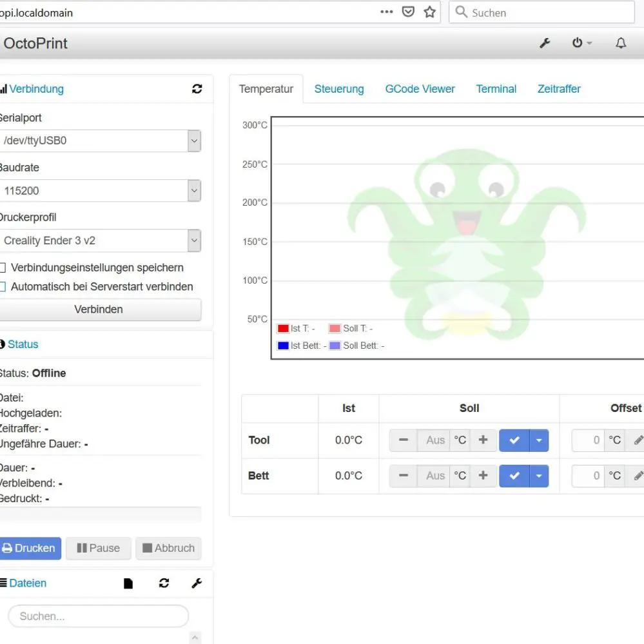644x644 pixels.
Task: Toggle Soll Bett legend entry in graph
Action: tap(357, 346)
